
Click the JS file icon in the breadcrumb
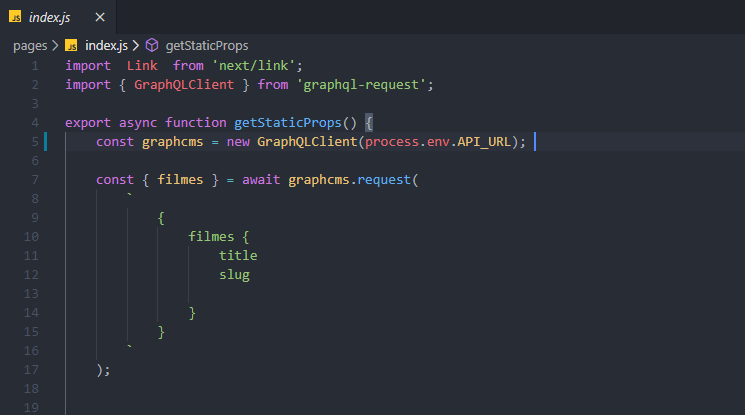(71, 46)
